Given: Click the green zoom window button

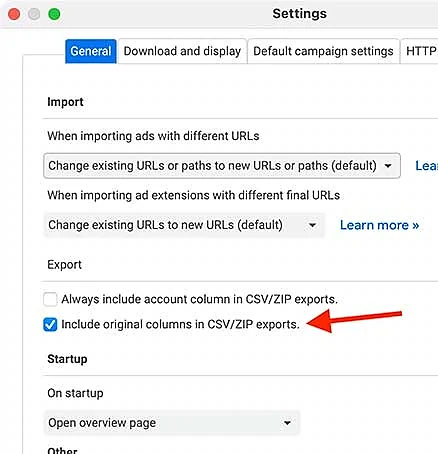Looking at the screenshot, I should (54, 14).
